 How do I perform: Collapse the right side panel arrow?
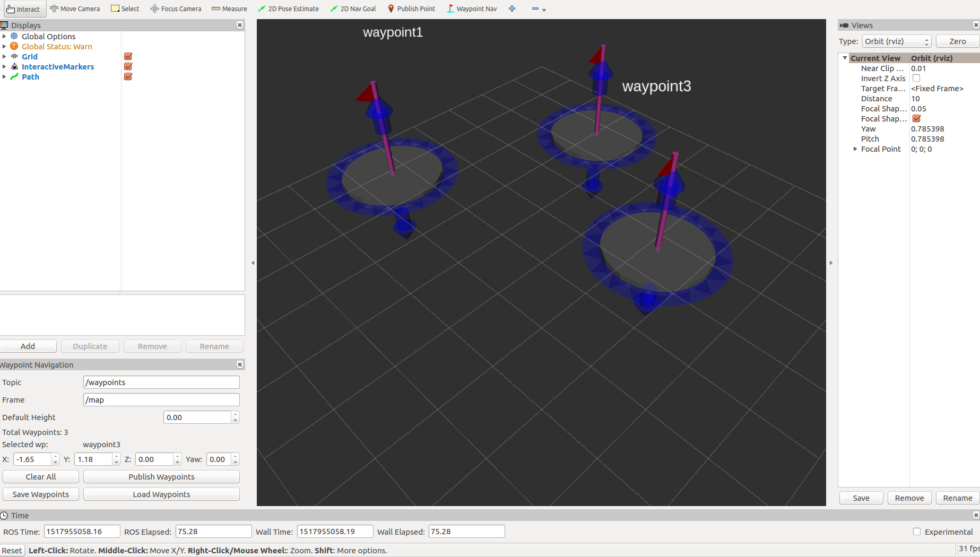tap(831, 263)
